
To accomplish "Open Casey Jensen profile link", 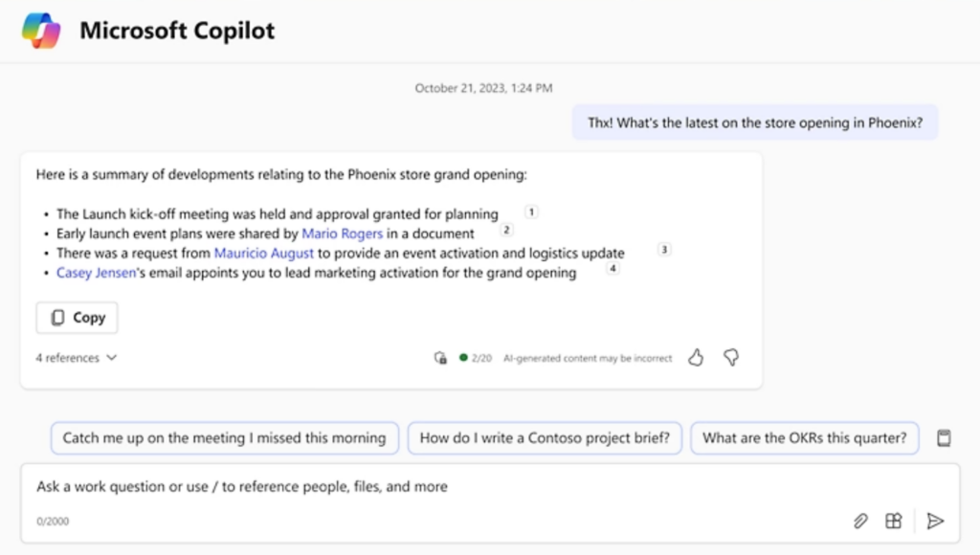I will click(95, 272).
